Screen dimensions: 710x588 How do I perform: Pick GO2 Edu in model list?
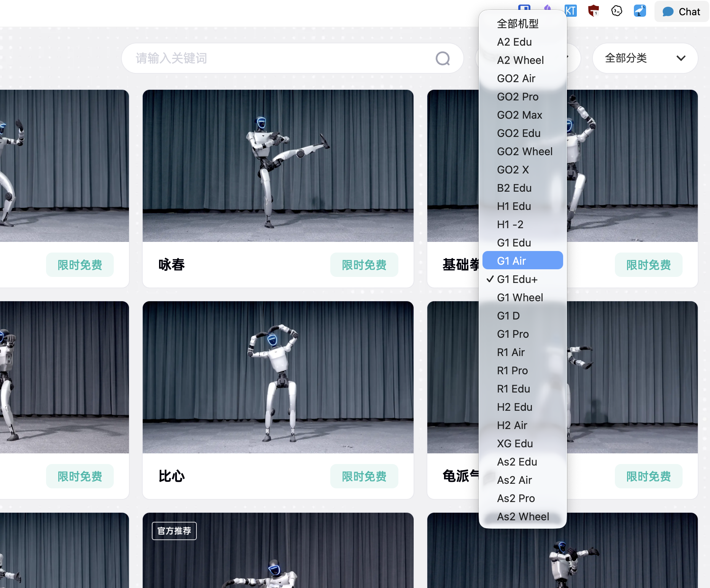point(522,133)
